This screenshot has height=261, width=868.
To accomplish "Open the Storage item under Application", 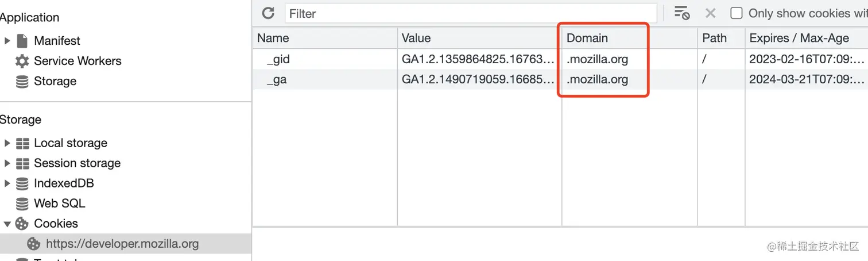I will pos(55,81).
